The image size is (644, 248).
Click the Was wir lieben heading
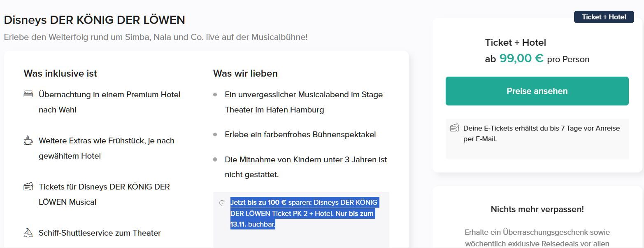coord(245,73)
